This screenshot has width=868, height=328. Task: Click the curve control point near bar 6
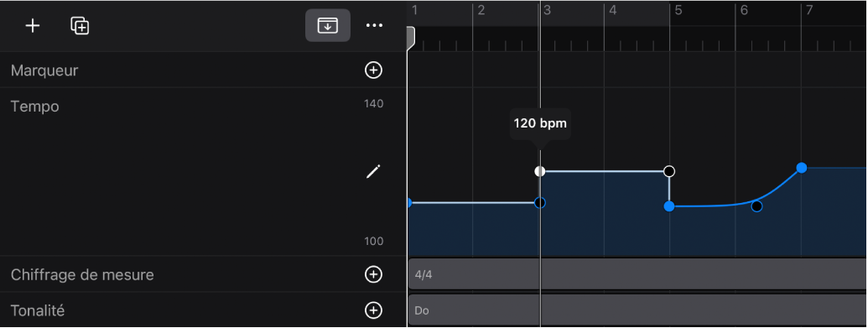click(x=756, y=206)
